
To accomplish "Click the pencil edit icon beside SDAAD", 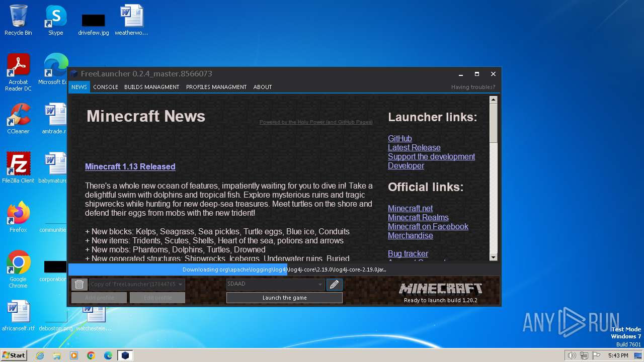I will (334, 285).
